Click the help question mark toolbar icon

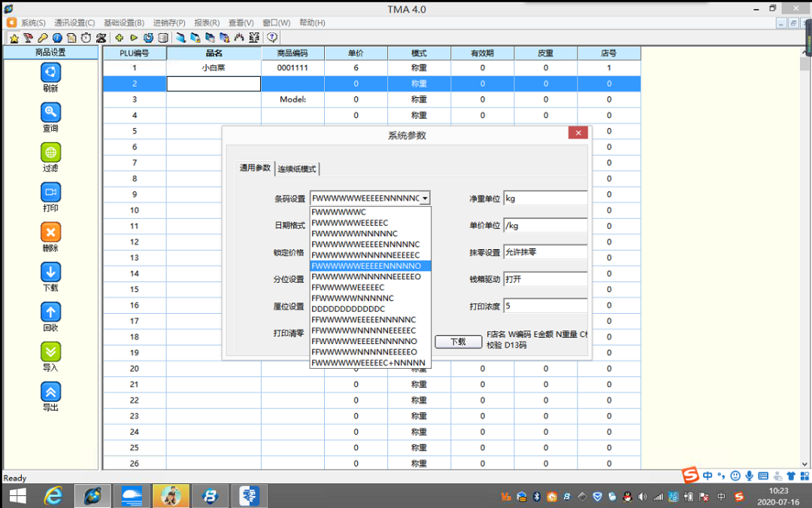coord(272,38)
